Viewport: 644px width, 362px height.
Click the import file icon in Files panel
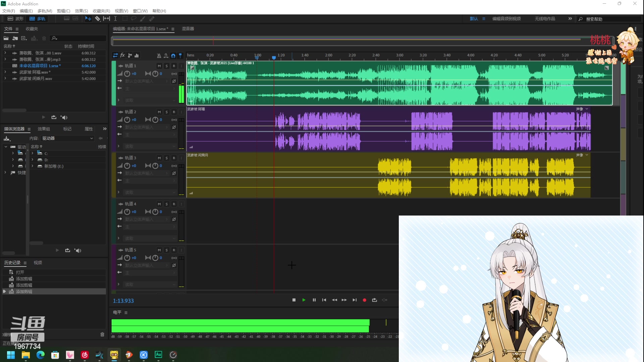point(15,38)
